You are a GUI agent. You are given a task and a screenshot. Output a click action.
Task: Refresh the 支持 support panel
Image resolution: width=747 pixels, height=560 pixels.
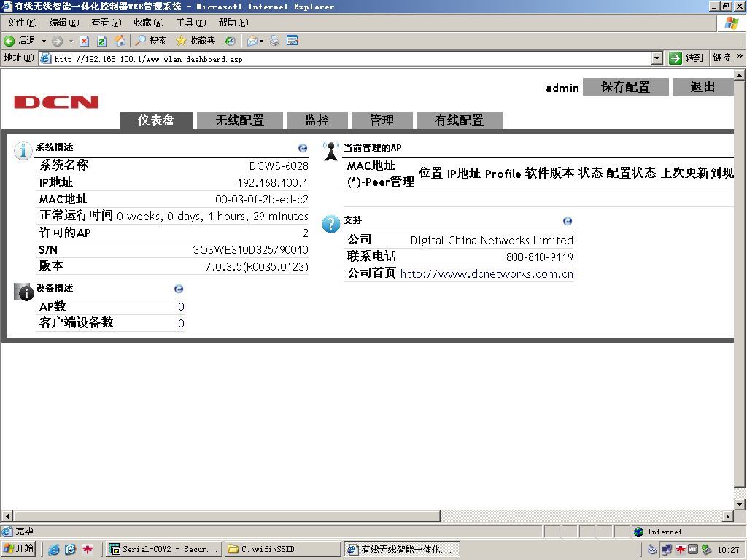coord(568,221)
